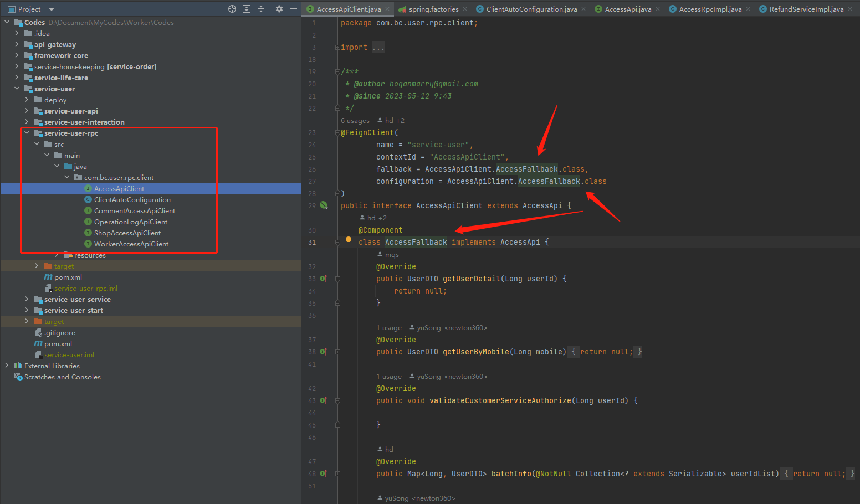Expand the api-gateway module
Viewport: 860px width, 504px height.
click(17, 44)
